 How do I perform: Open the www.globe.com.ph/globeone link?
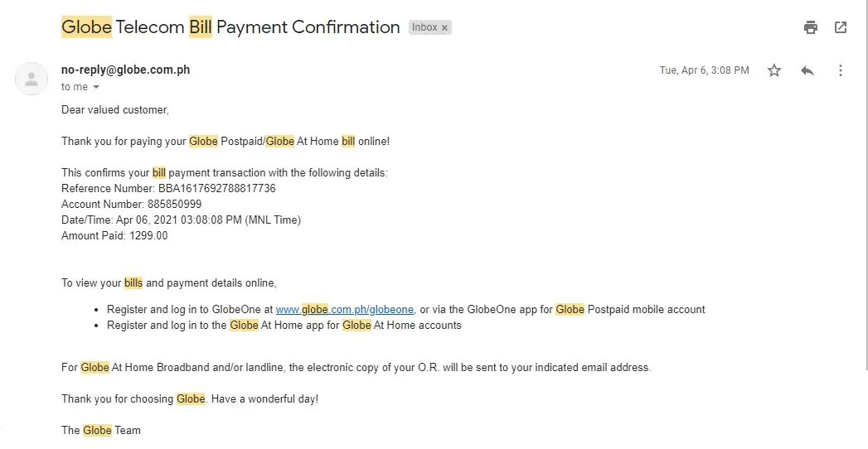[344, 309]
